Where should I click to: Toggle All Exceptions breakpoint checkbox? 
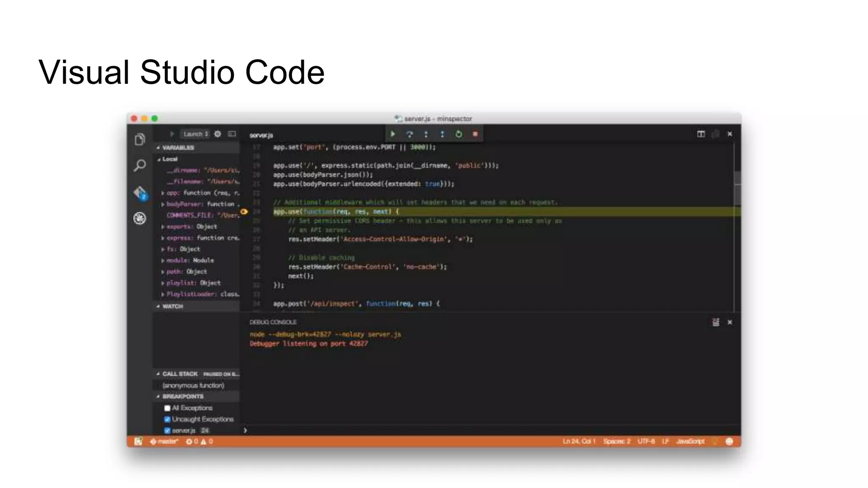pos(167,408)
